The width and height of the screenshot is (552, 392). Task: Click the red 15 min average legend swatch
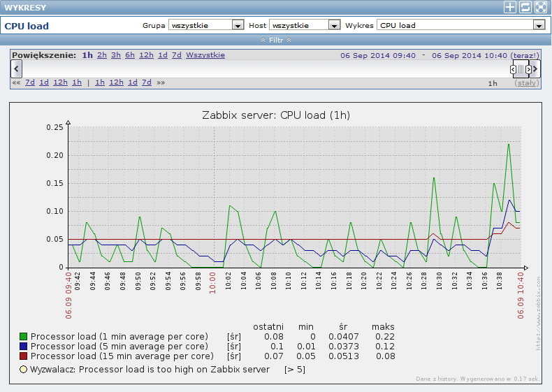pos(24,356)
